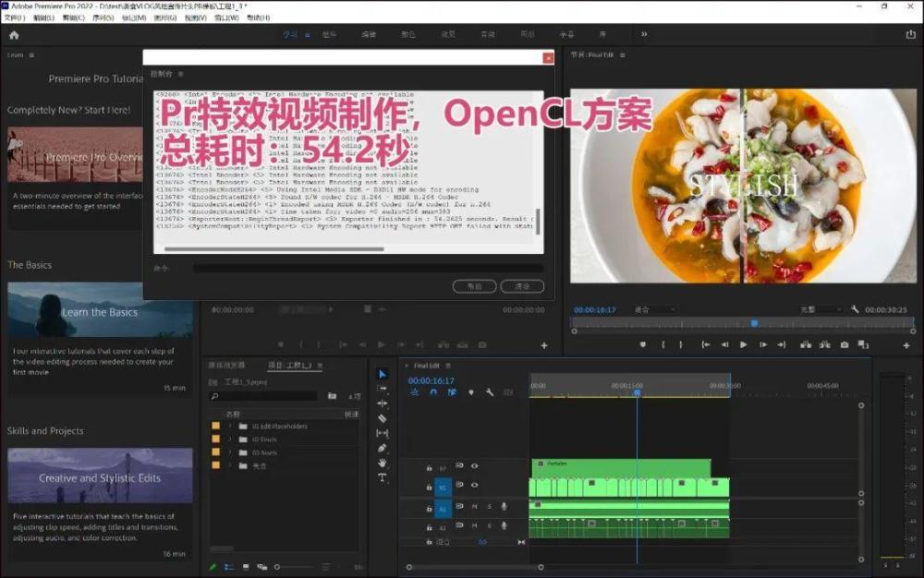Switch to the Learn workspace tab
Screen dimensions: 924x578
click(290, 35)
